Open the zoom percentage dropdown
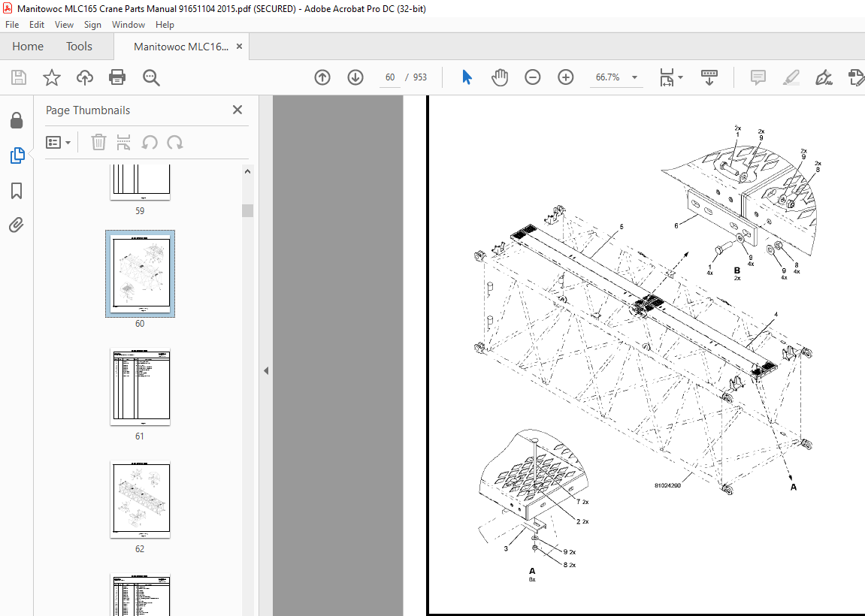Viewport: 865px width, 616px height. point(634,77)
